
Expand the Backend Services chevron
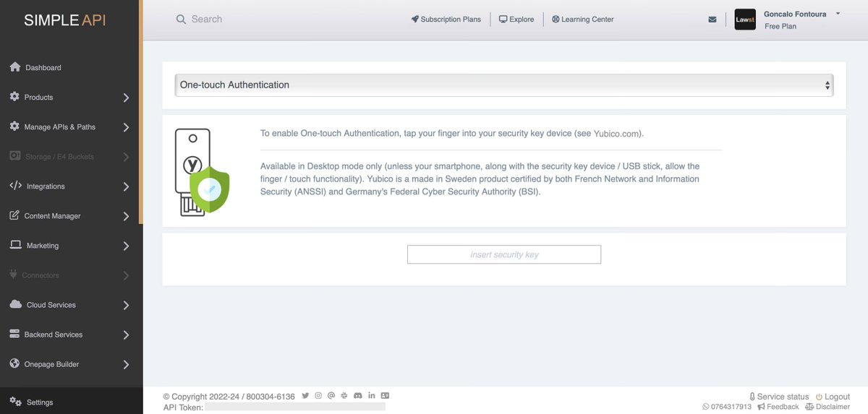click(x=126, y=335)
